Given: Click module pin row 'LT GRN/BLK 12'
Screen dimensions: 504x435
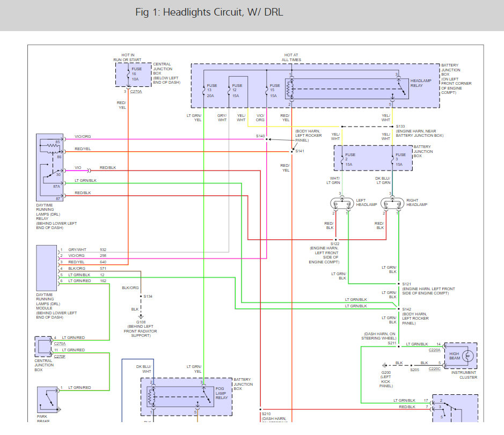Looking at the screenshot, I should tap(82, 275).
